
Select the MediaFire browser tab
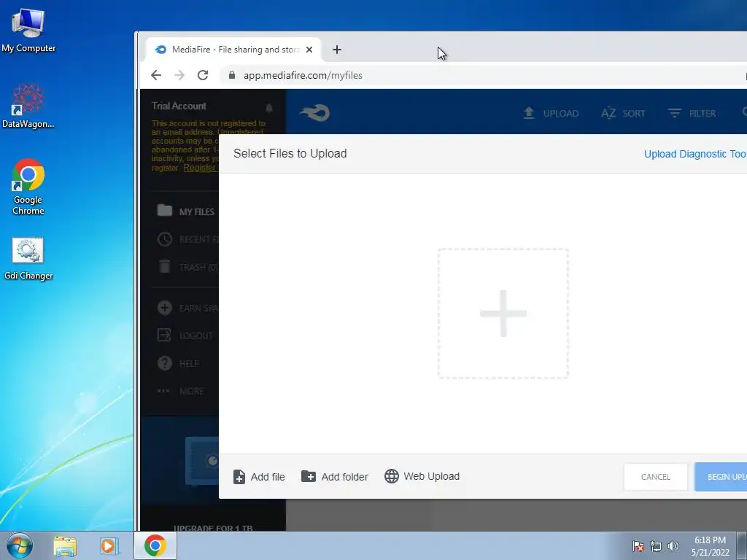click(233, 50)
